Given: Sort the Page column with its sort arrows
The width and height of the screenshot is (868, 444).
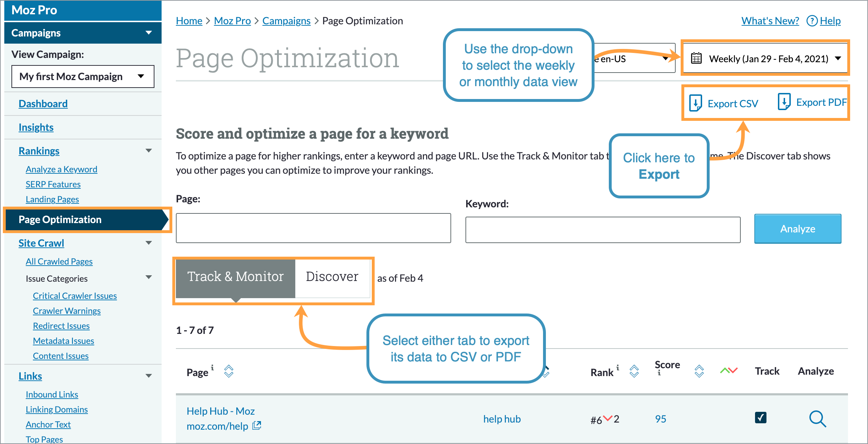Looking at the screenshot, I should (228, 371).
